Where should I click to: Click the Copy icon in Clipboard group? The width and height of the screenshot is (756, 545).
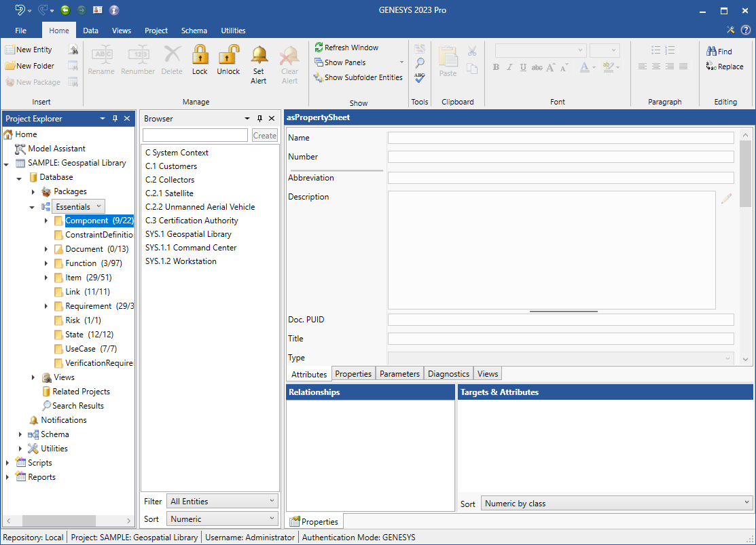[x=472, y=69]
